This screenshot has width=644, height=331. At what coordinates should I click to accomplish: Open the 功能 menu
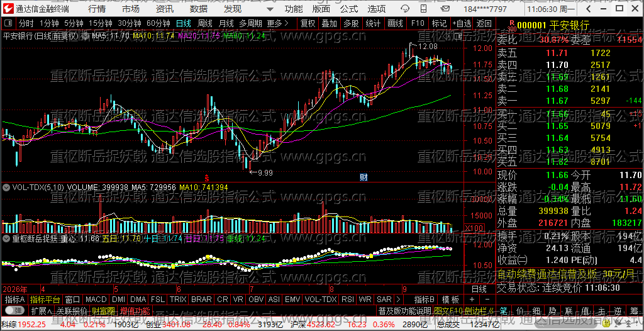(x=294, y=9)
